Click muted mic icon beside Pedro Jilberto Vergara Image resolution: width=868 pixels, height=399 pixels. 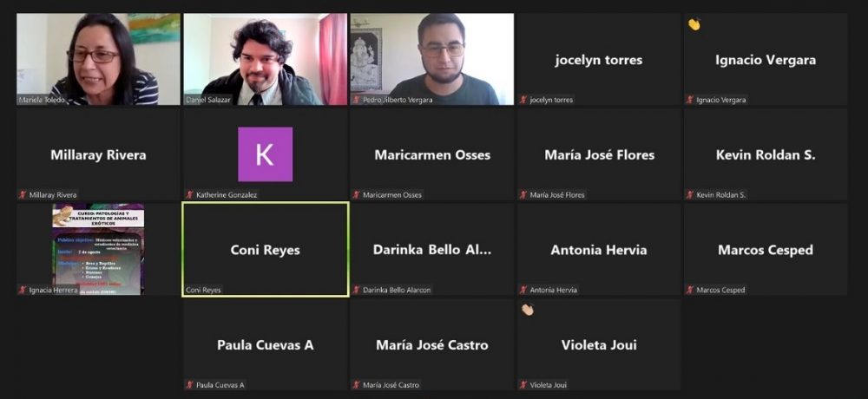pos(357,100)
